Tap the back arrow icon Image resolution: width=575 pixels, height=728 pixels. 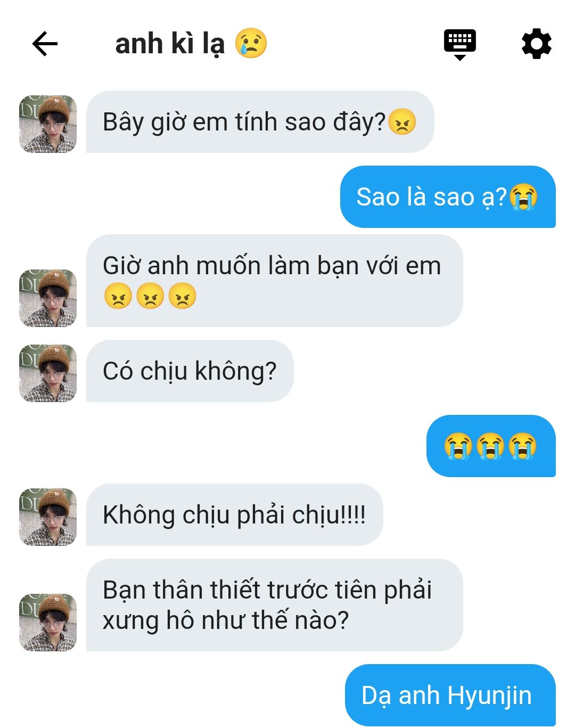click(x=45, y=44)
